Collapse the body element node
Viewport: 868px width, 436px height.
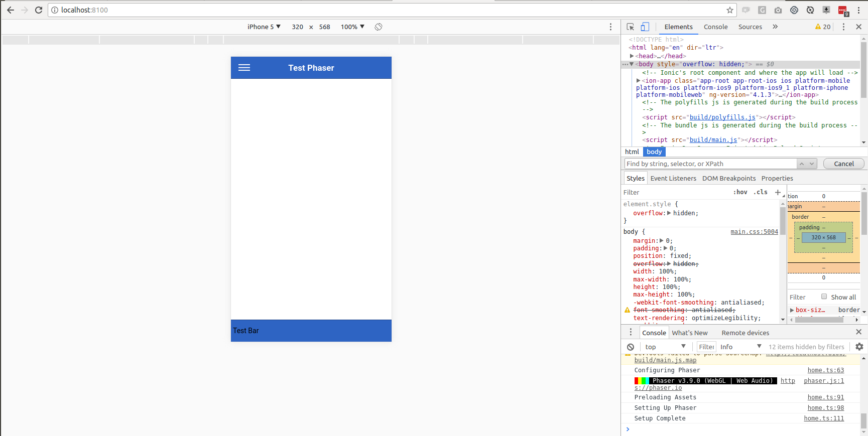point(632,64)
